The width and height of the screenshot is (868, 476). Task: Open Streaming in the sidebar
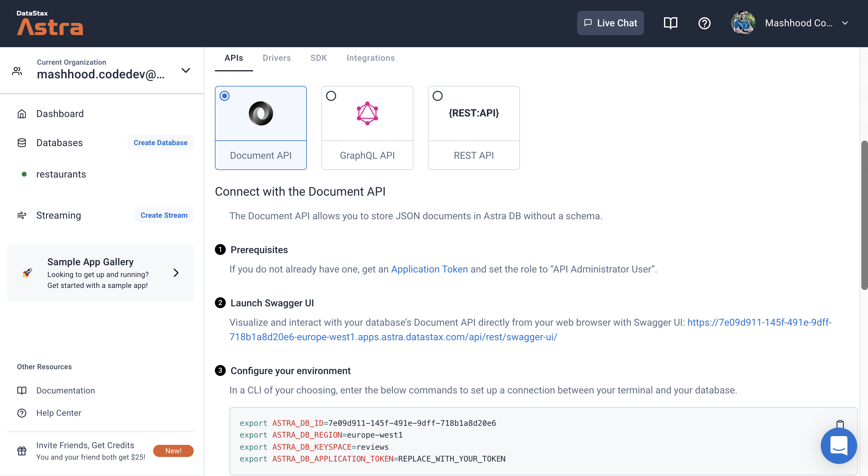point(59,215)
